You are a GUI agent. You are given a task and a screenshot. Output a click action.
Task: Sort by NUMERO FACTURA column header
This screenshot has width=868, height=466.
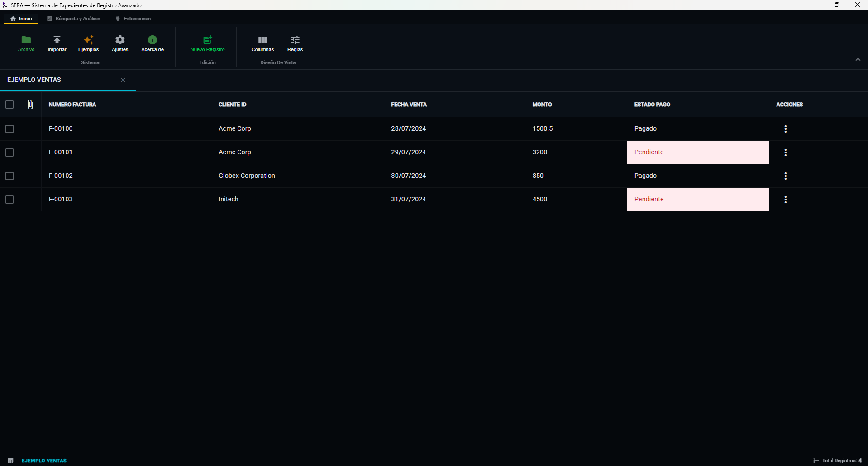(x=72, y=105)
